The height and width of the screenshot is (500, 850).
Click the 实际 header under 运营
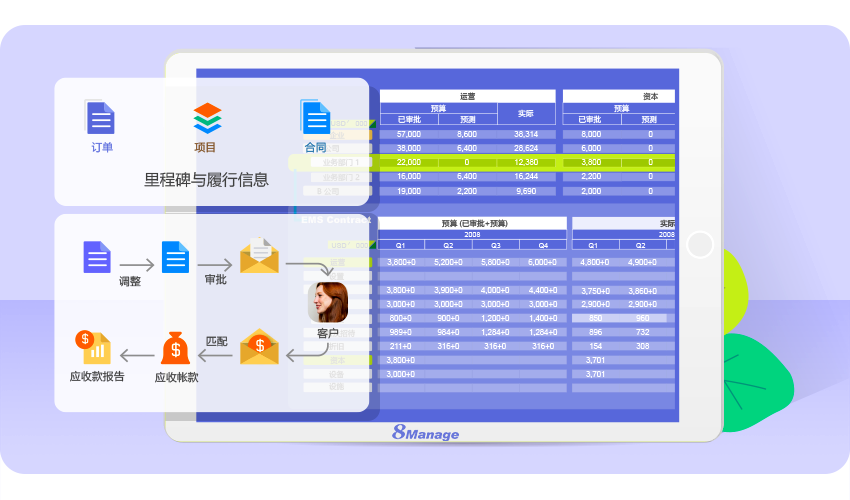[x=526, y=113]
